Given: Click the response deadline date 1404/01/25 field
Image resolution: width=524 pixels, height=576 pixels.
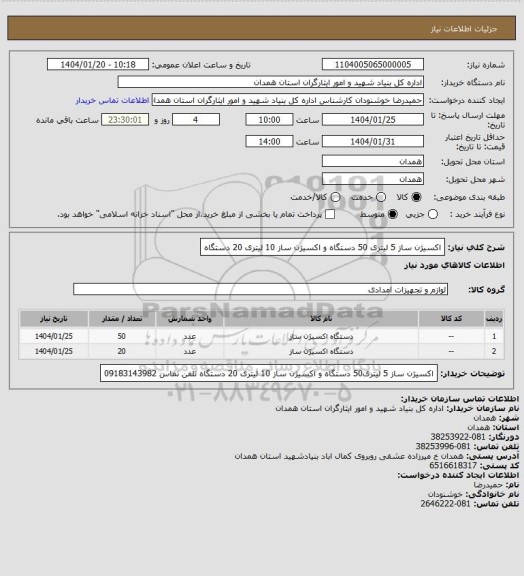Looking at the screenshot, I should [373, 120].
